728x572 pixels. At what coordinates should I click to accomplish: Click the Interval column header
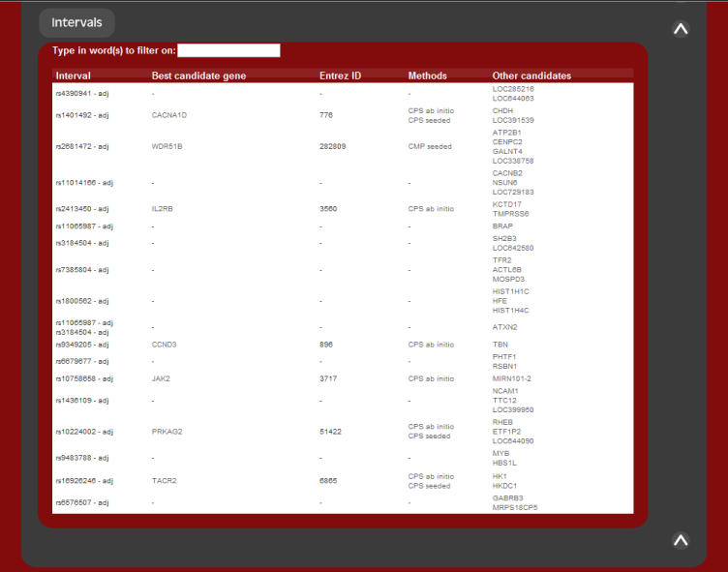73,75
